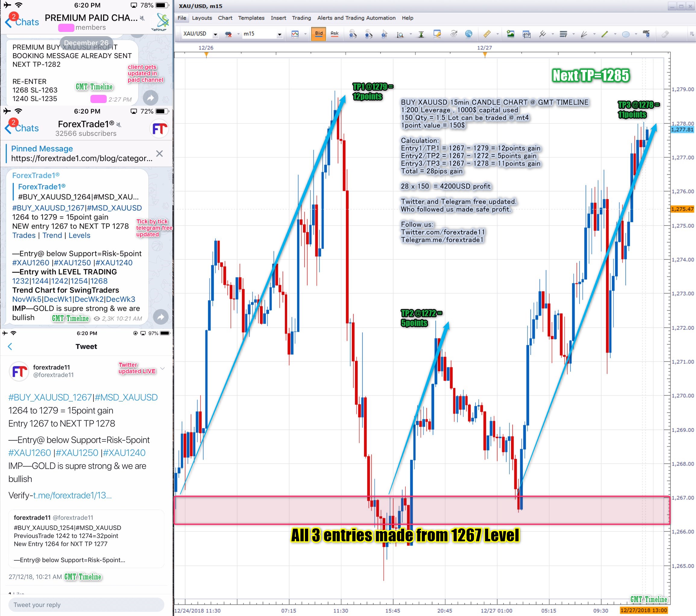The width and height of the screenshot is (696, 616).
Task: Select the ellipse shape tool
Action: tap(626, 34)
